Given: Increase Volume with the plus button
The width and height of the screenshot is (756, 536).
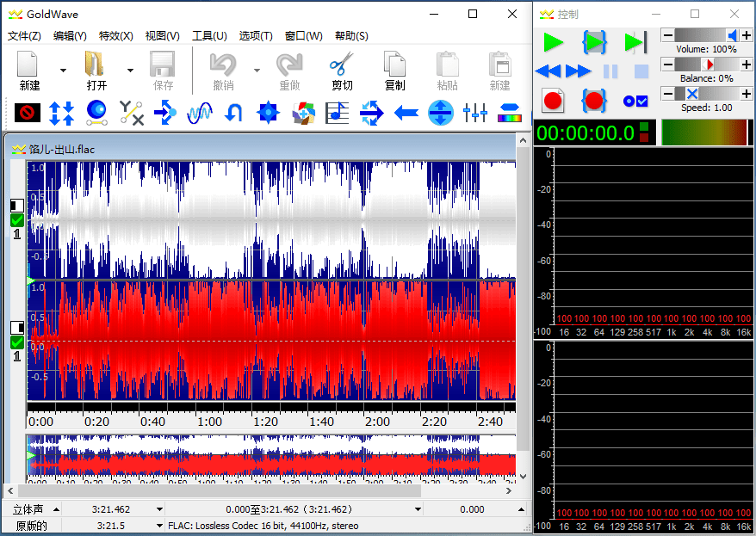Looking at the screenshot, I should (x=746, y=35).
